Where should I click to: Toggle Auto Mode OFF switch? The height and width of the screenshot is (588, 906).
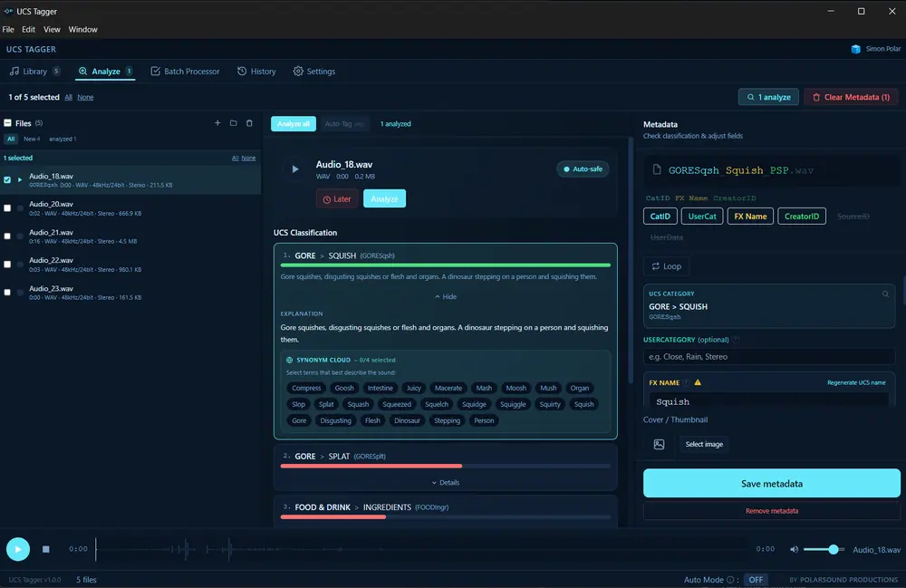tap(756, 579)
